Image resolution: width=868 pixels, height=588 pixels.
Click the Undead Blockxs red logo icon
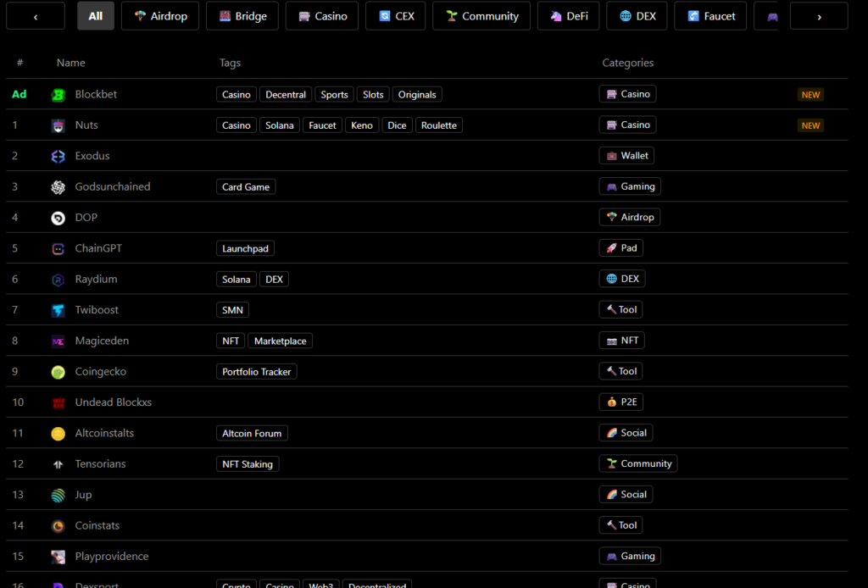58,402
